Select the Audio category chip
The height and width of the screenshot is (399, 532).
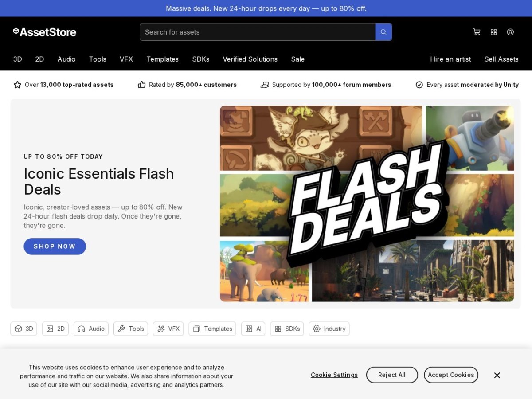coord(91,329)
